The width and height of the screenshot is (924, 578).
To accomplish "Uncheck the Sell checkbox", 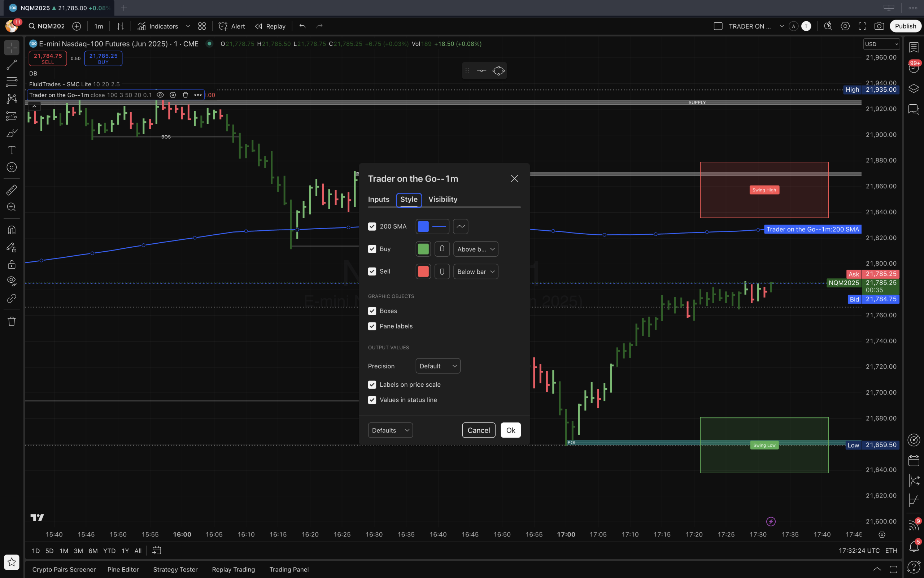I will point(372,271).
